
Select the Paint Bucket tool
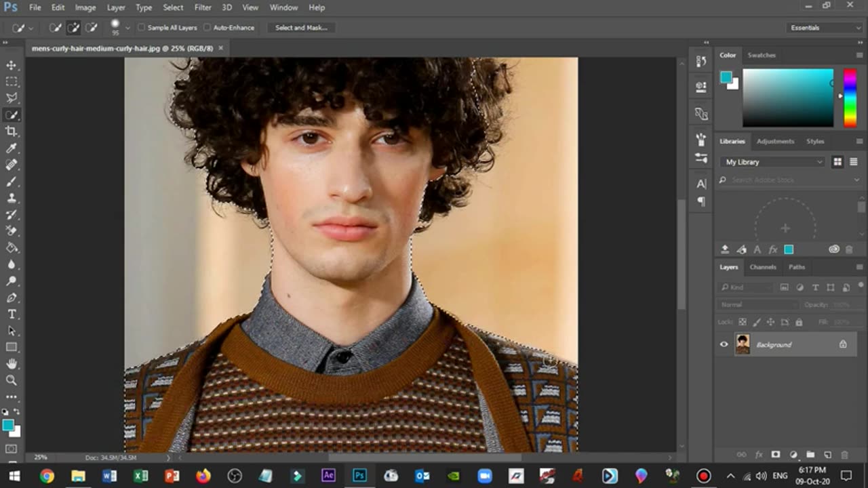coord(12,247)
